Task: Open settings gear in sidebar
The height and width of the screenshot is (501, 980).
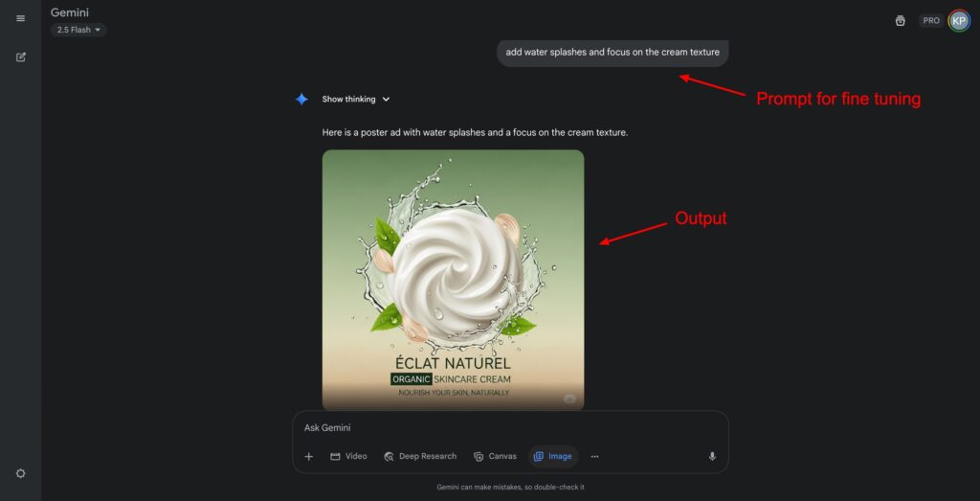Action: 21,473
